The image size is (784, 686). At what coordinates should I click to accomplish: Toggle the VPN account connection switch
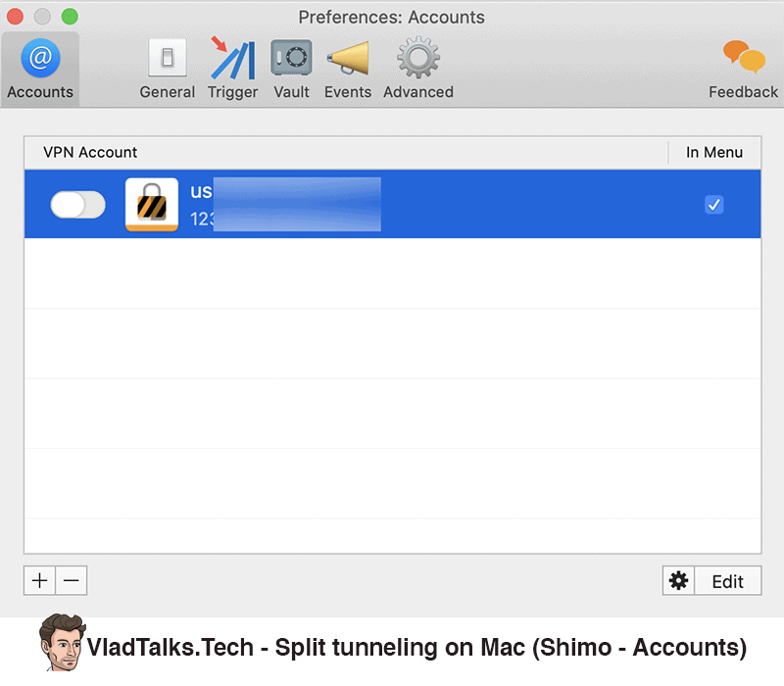point(78,205)
